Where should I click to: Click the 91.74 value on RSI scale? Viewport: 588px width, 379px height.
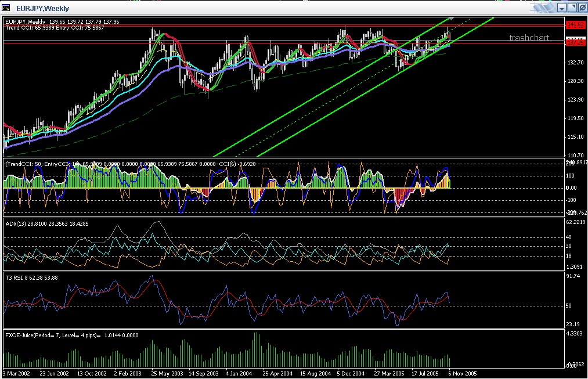click(573, 276)
